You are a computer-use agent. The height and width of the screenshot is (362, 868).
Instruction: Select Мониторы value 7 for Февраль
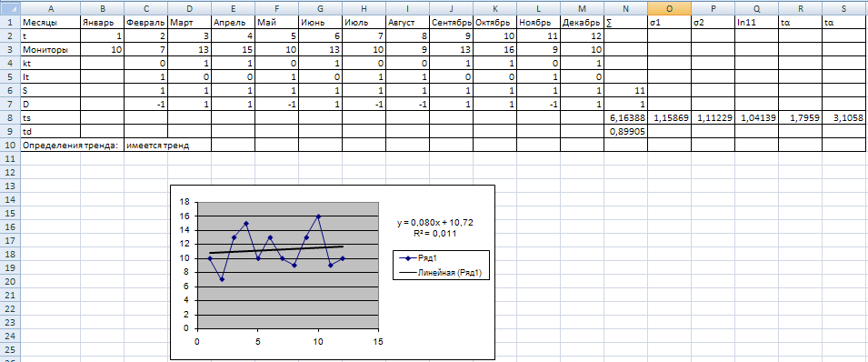click(x=146, y=49)
